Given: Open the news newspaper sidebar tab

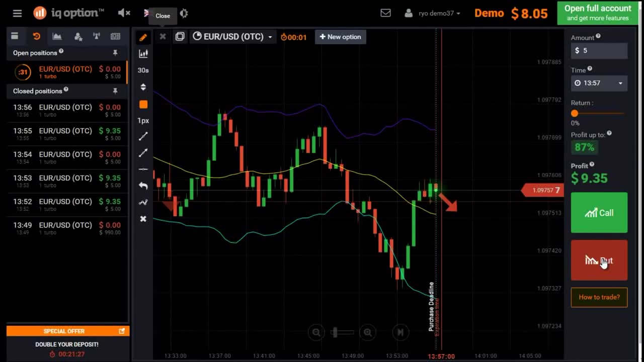Looking at the screenshot, I should 115,36.
